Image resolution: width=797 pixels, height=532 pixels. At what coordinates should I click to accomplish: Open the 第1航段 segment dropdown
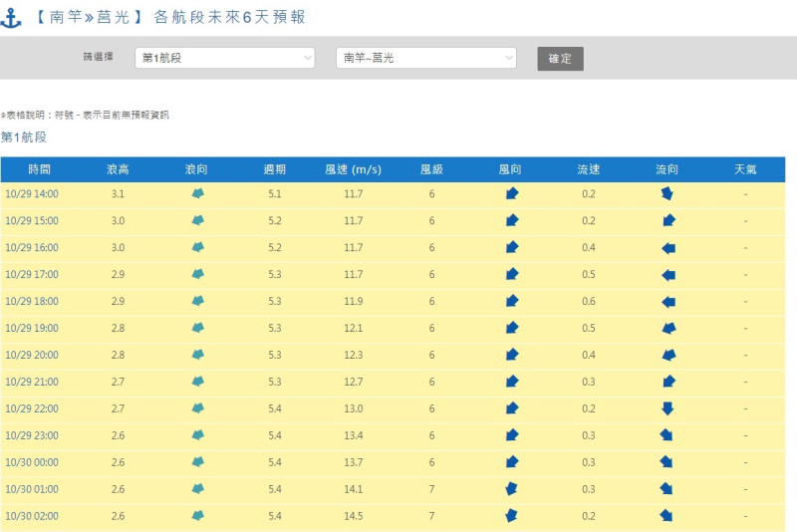[x=225, y=58]
